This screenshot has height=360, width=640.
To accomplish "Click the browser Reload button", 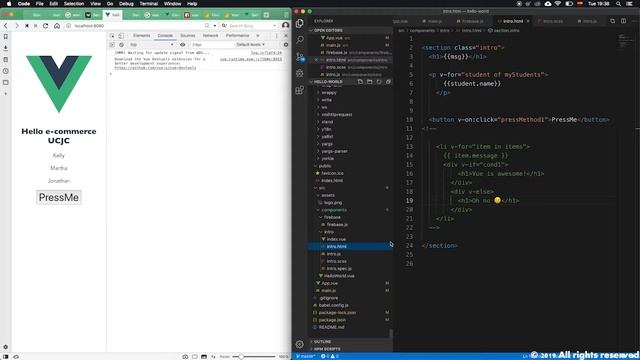I will pos(45,26).
